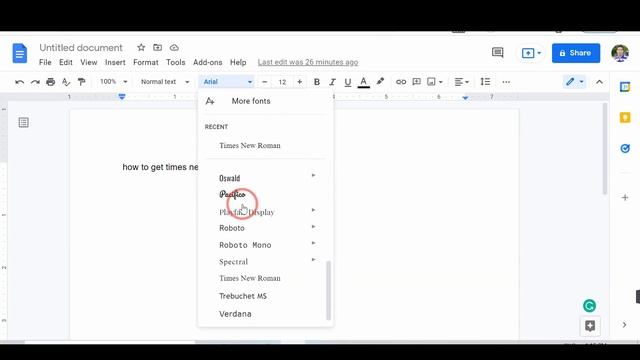This screenshot has height=360, width=640.
Task: Open the Normal text styles dropdown
Action: (x=164, y=82)
